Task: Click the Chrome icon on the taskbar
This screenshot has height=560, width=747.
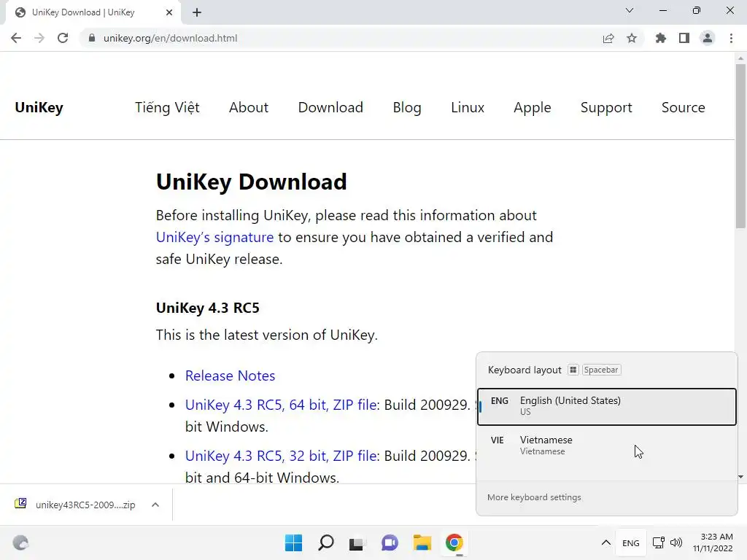Action: (x=454, y=542)
